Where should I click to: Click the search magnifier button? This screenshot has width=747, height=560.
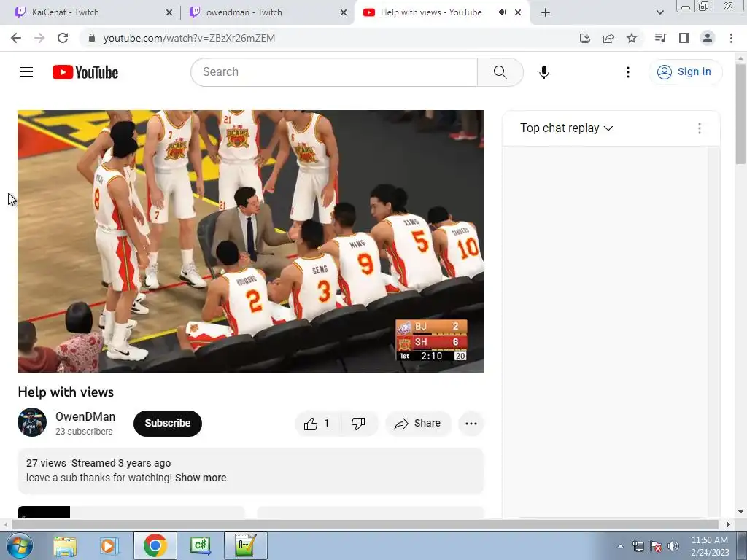[x=500, y=72]
